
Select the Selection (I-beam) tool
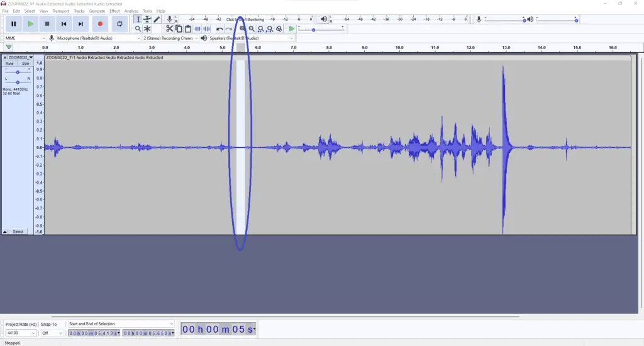pos(138,20)
